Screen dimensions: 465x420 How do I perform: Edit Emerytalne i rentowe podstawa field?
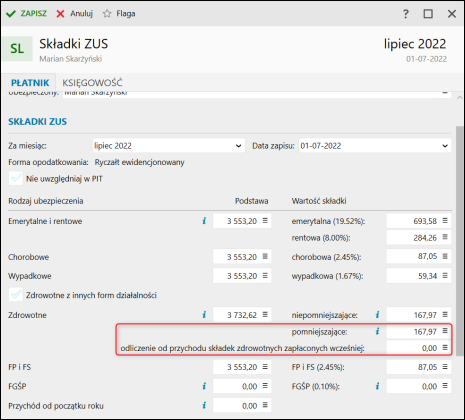pyautogui.click(x=242, y=221)
